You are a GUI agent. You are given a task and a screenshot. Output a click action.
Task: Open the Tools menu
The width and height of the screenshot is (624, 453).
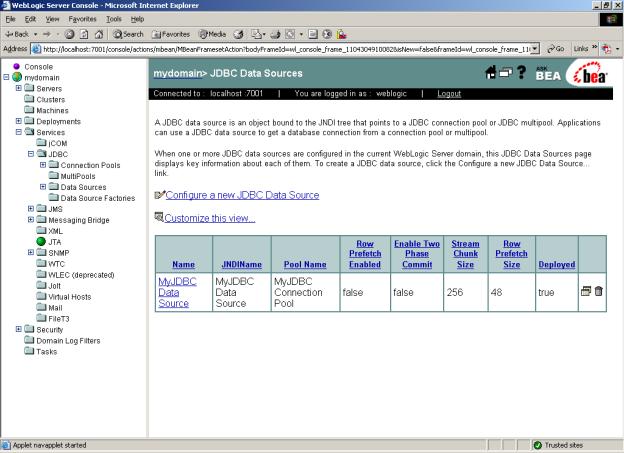point(114,19)
